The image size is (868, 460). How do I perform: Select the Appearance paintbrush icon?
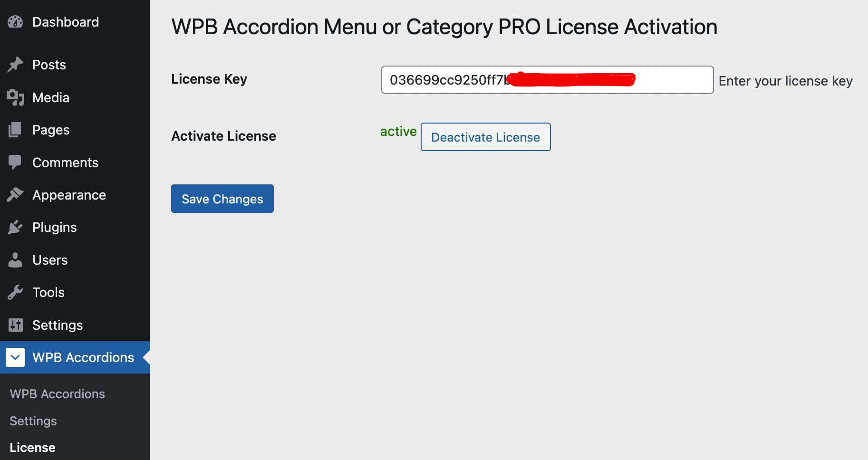point(15,194)
